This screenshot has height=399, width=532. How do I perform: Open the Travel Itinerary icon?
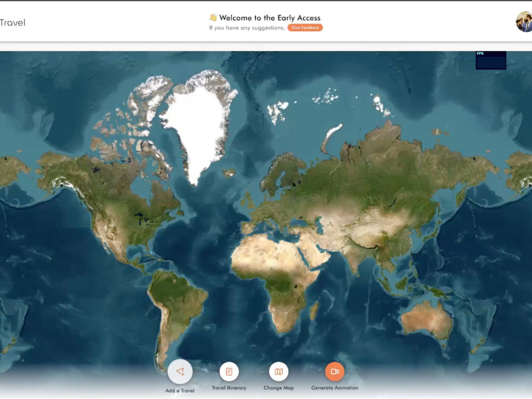tap(229, 371)
